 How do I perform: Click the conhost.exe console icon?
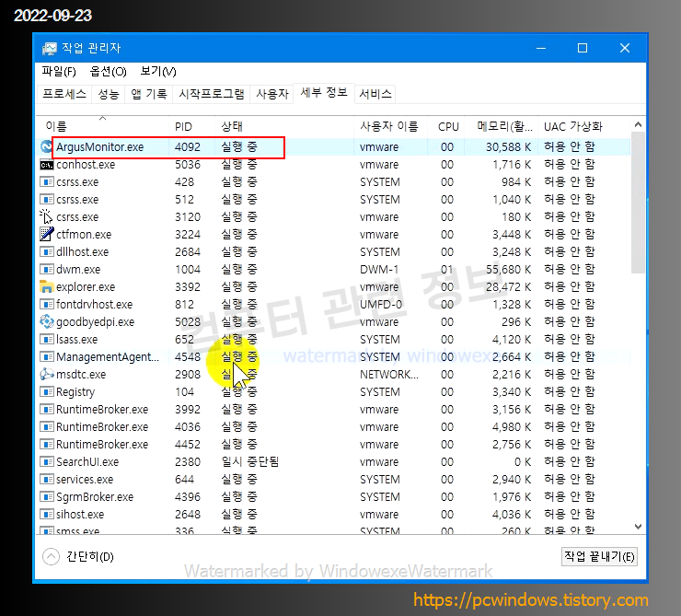click(46, 165)
